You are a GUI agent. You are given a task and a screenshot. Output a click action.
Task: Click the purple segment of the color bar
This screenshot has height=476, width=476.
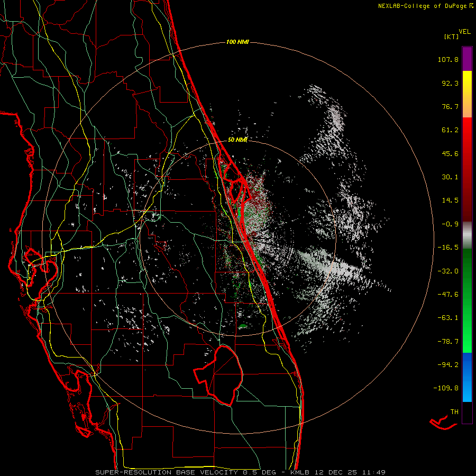[x=467, y=59]
